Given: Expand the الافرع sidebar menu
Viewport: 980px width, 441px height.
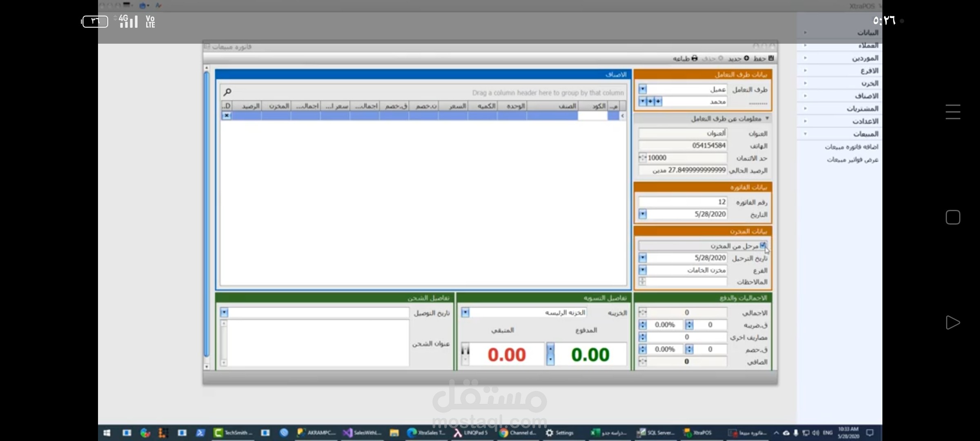Looking at the screenshot, I should pos(840,71).
